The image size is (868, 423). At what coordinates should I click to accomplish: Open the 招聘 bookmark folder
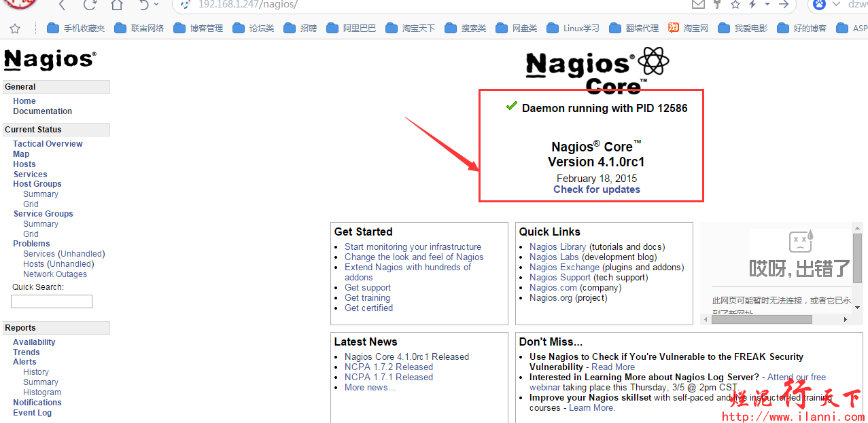coord(300,29)
